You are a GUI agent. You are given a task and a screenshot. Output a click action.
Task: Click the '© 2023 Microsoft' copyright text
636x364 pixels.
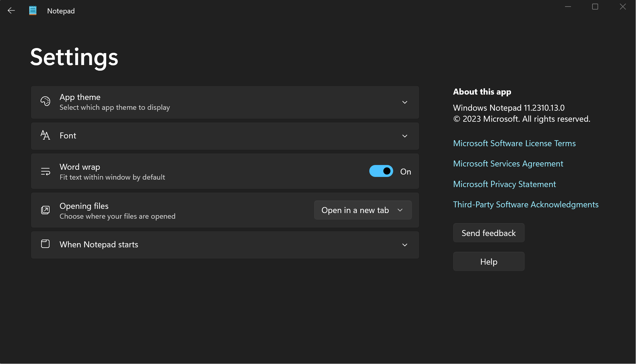[521, 119]
